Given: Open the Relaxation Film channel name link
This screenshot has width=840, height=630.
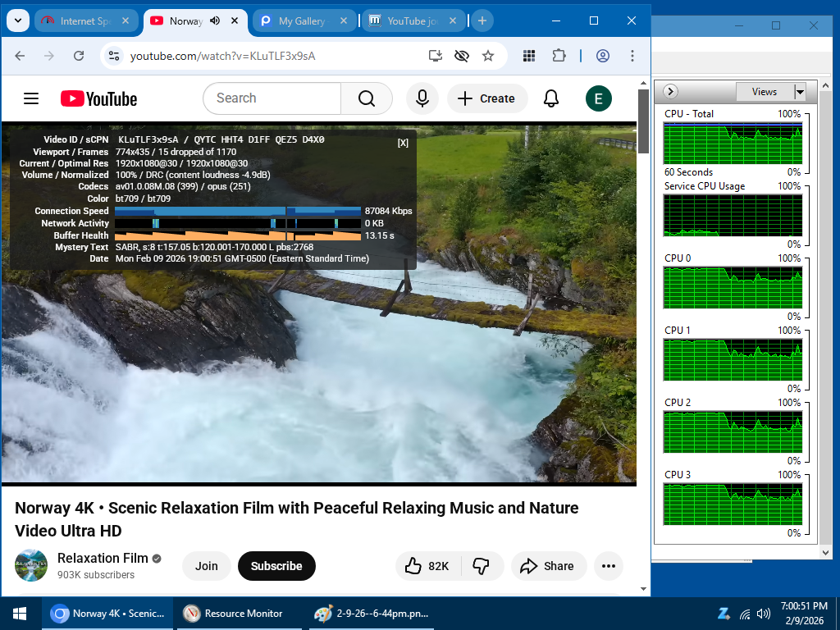Looking at the screenshot, I should (103, 558).
